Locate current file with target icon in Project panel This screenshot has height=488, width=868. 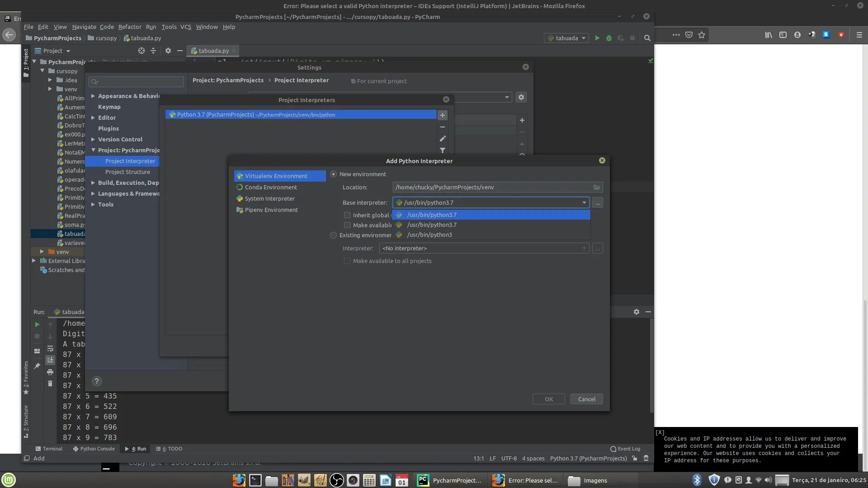[x=142, y=51]
